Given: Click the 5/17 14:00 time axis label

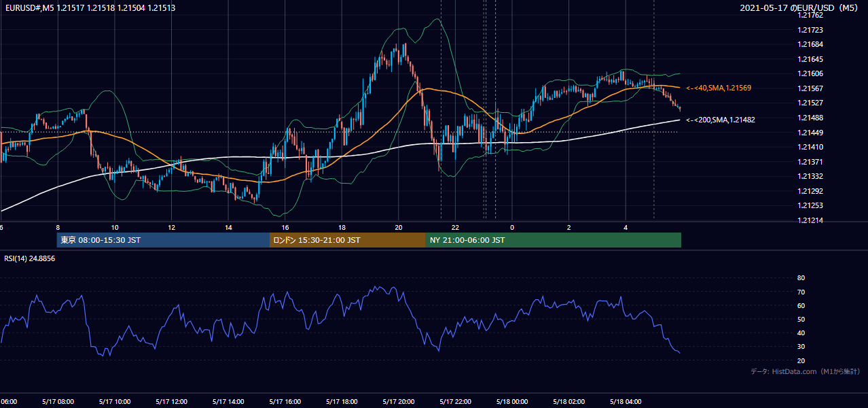Looking at the screenshot, I should click(228, 402).
